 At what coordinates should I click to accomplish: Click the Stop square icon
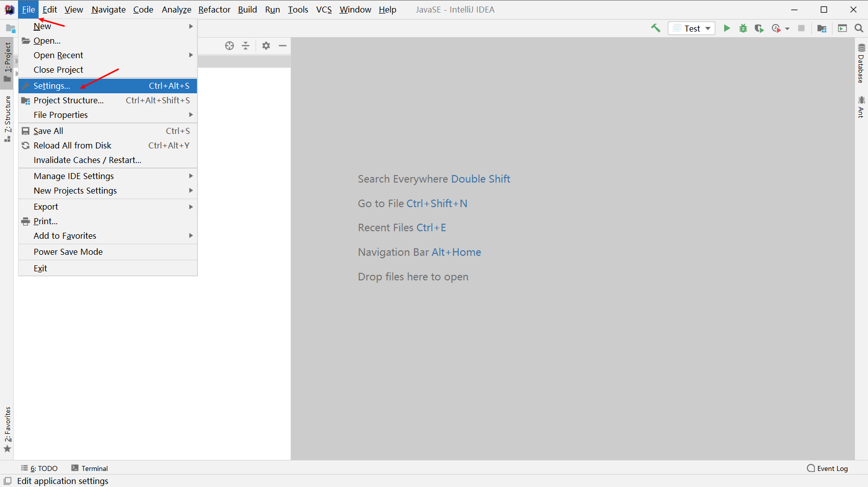pyautogui.click(x=801, y=28)
